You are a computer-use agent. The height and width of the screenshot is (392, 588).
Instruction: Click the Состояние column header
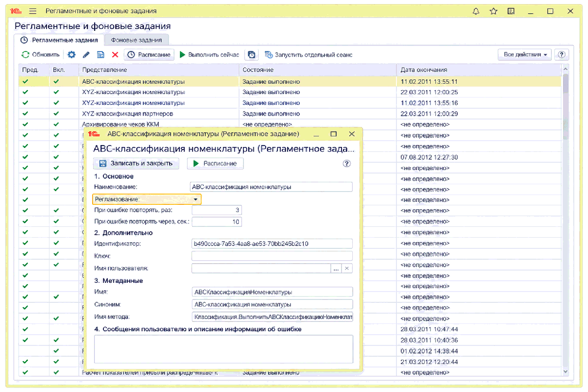(318, 70)
